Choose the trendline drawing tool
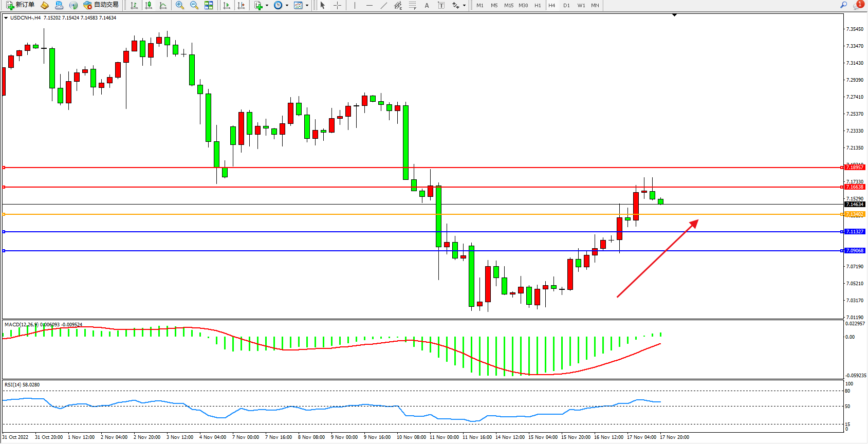Viewport: 868px width, 444px height. click(x=384, y=5)
